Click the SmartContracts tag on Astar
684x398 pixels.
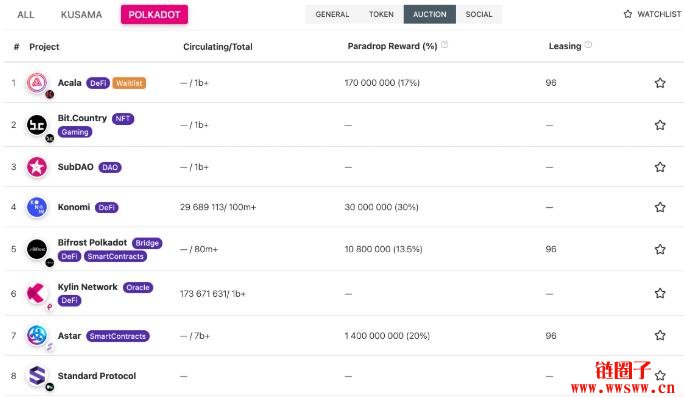point(118,336)
